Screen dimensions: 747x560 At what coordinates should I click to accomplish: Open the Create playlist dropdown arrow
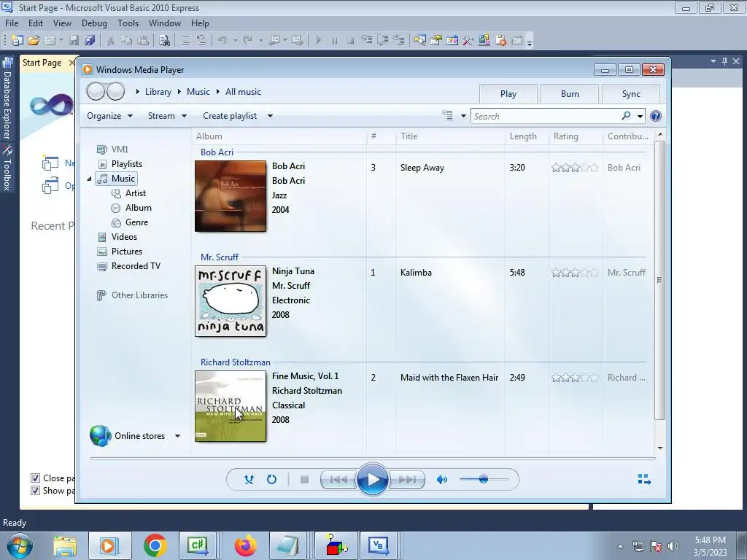(270, 116)
